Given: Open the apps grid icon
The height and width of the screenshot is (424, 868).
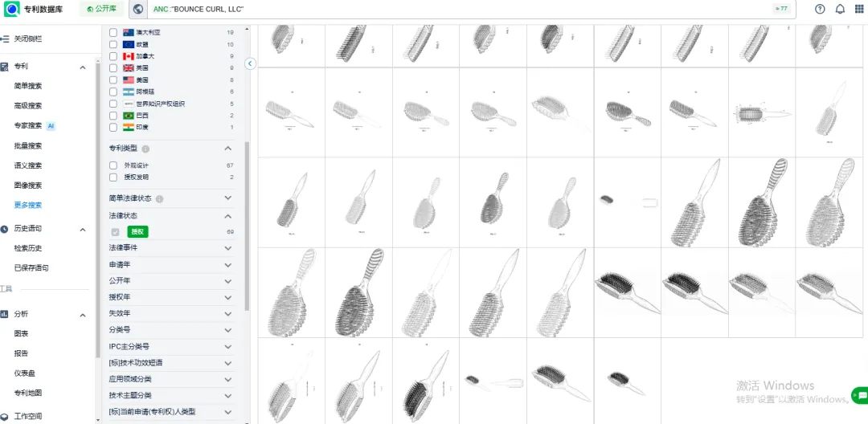Looking at the screenshot, I should tap(859, 9).
